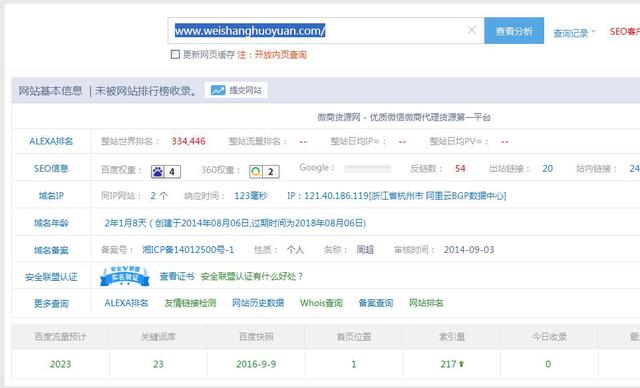Open the 网站历史数据 link
The image size is (640, 388).
click(258, 303)
